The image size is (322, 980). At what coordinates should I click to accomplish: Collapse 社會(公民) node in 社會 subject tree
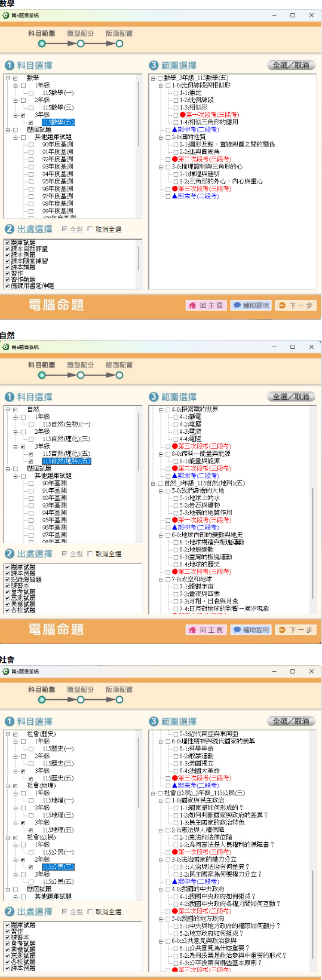8,838
